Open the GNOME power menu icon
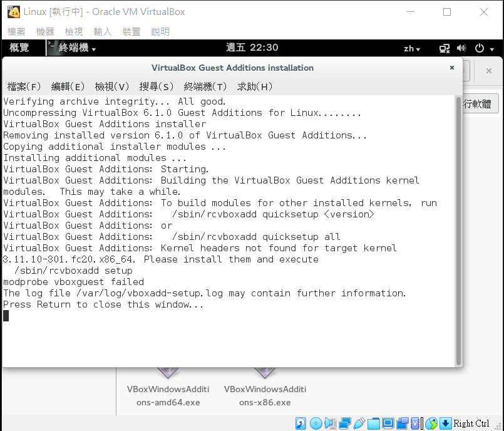The width and height of the screenshot is (504, 431). point(479,48)
